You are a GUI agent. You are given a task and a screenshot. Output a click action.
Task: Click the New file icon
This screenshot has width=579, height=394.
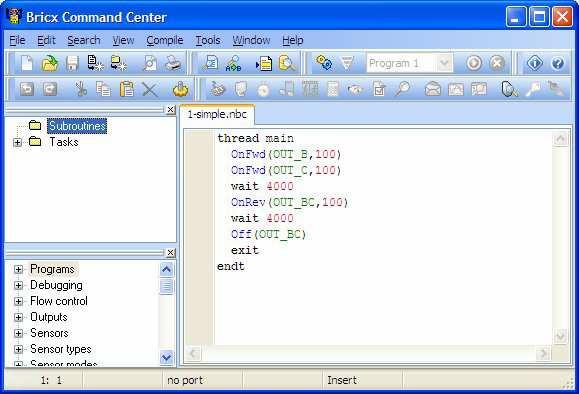(27, 64)
